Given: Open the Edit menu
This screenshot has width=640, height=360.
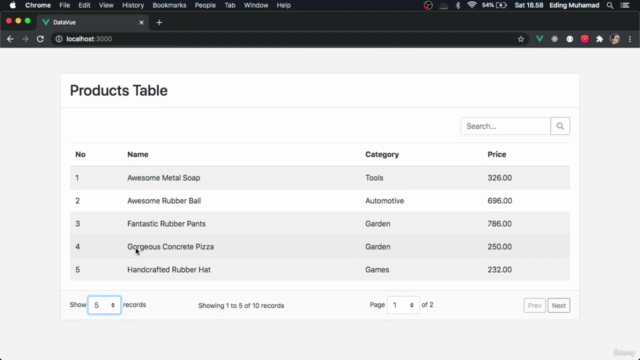Looking at the screenshot, I should [84, 5].
